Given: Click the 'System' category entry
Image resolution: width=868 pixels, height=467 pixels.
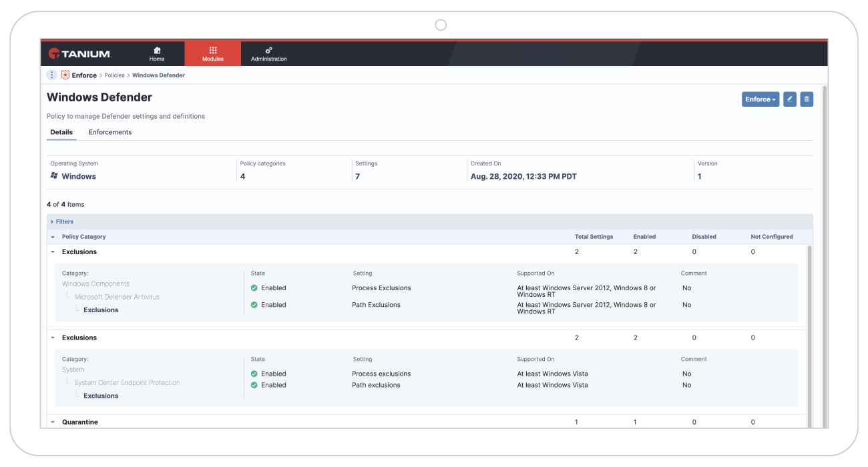Looking at the screenshot, I should pyautogui.click(x=73, y=370).
